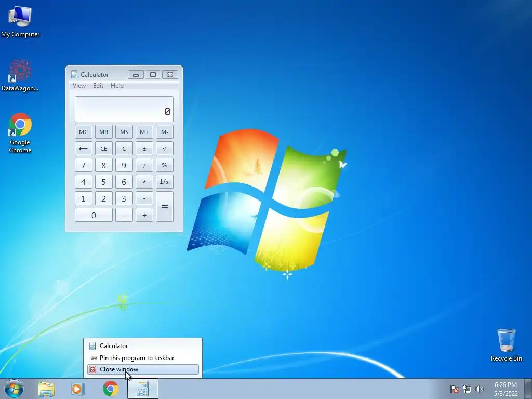Image resolution: width=532 pixels, height=399 pixels.
Task: Select the Recycle Bin on desktop
Action: (x=506, y=345)
